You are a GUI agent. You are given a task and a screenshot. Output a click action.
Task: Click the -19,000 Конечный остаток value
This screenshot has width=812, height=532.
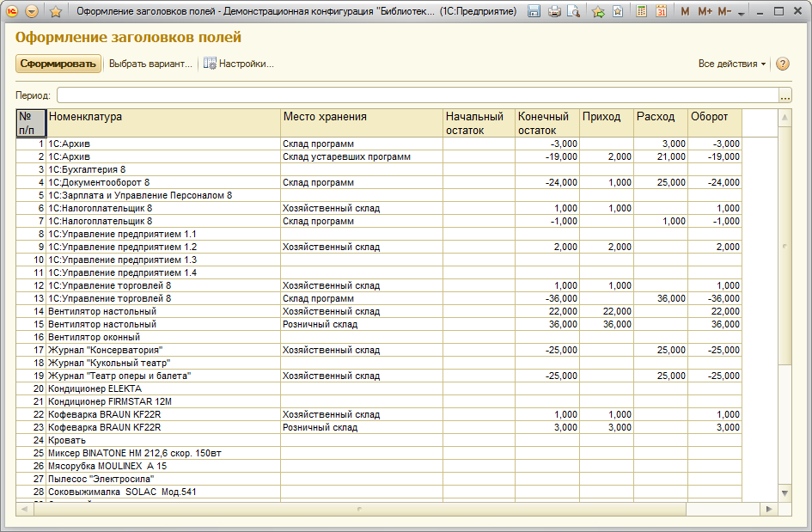point(546,156)
